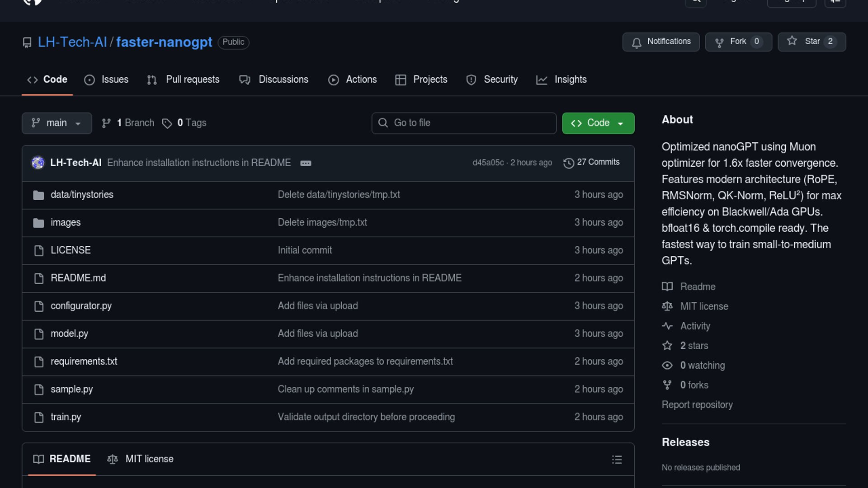This screenshot has width=868, height=488.
Task: Click the Report repository link
Action: (697, 405)
